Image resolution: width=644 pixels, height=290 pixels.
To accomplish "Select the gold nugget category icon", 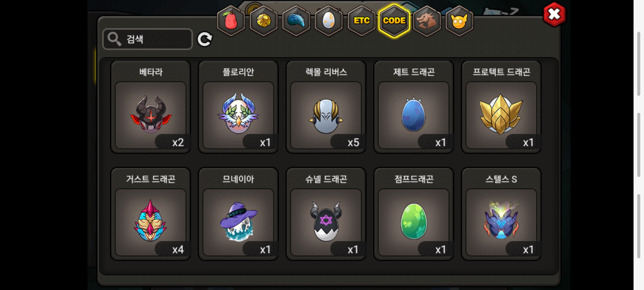I will click(264, 21).
